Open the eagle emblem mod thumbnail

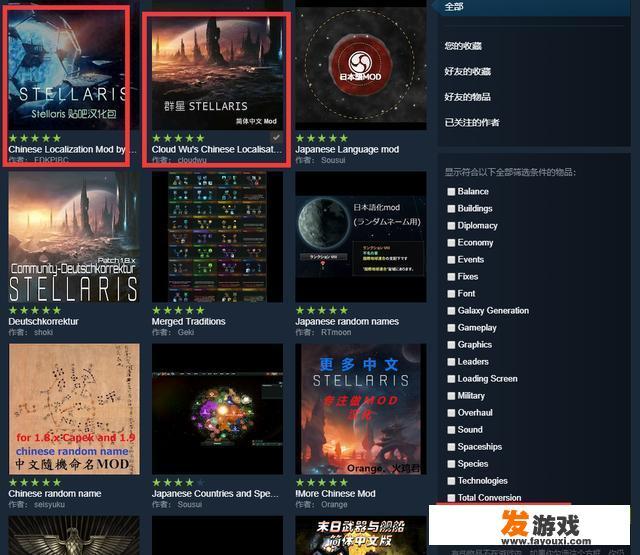74,535
